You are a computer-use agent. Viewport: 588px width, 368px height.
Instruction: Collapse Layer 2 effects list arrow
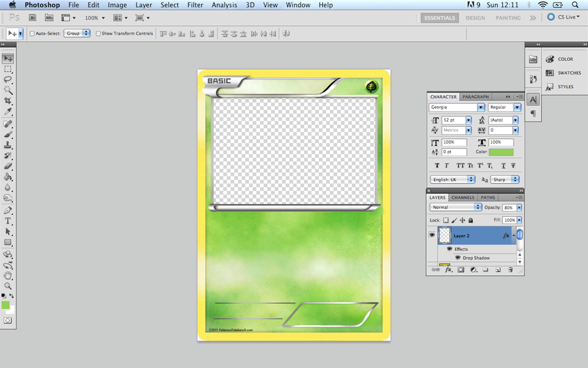pyautogui.click(x=514, y=235)
